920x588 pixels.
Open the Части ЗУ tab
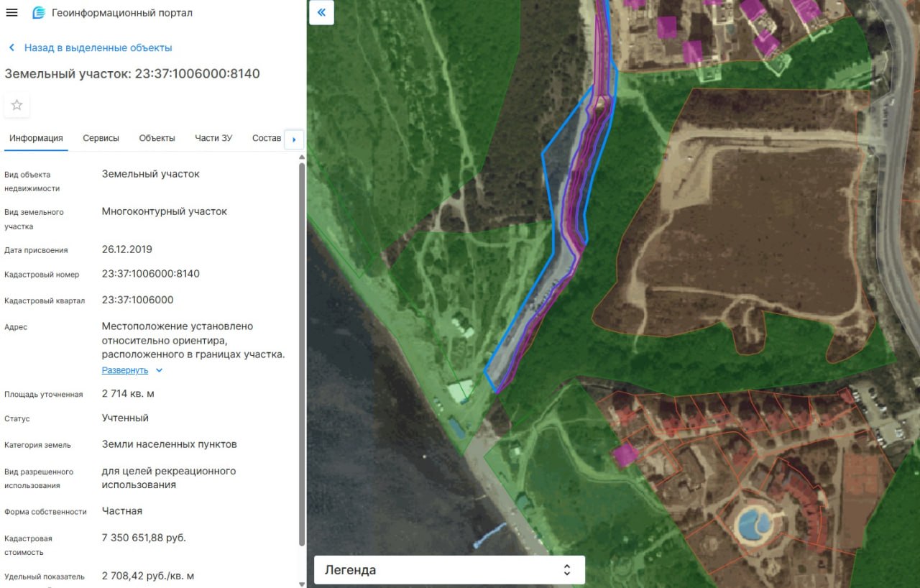coord(213,138)
